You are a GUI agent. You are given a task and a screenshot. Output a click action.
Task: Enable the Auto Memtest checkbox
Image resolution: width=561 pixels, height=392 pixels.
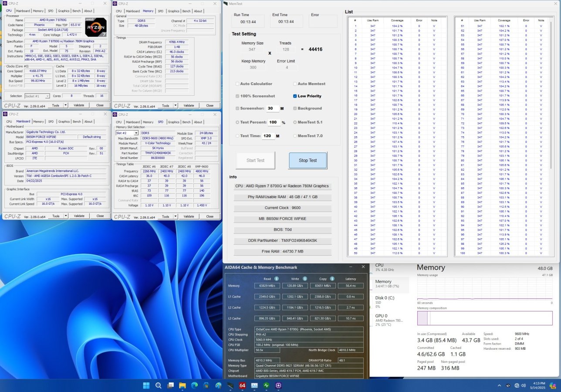click(295, 84)
